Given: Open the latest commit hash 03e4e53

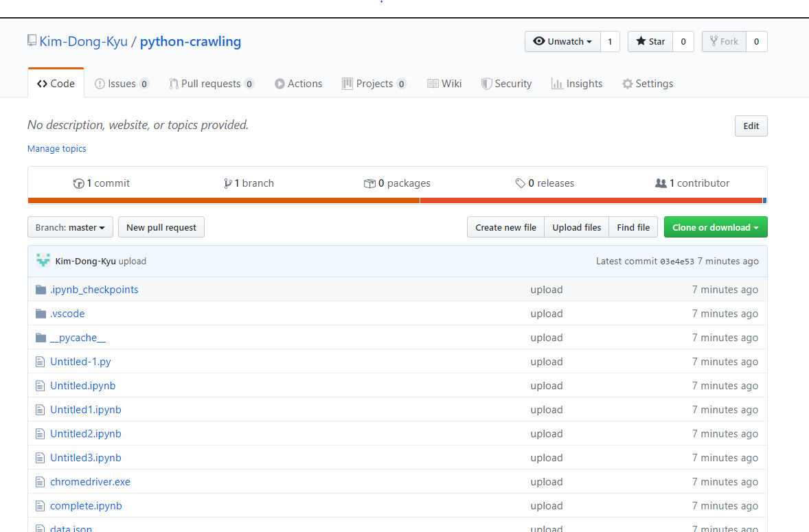Looking at the screenshot, I should tap(677, 262).
